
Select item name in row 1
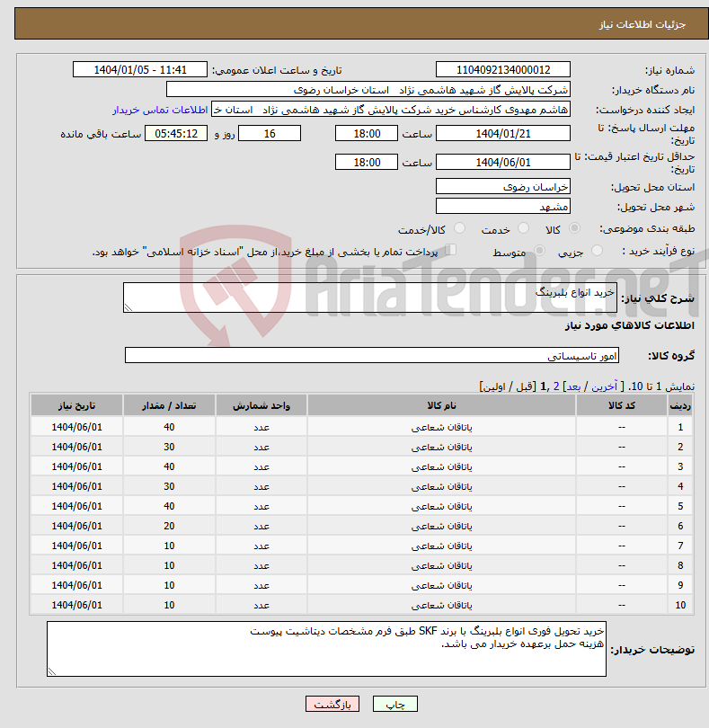(441, 427)
